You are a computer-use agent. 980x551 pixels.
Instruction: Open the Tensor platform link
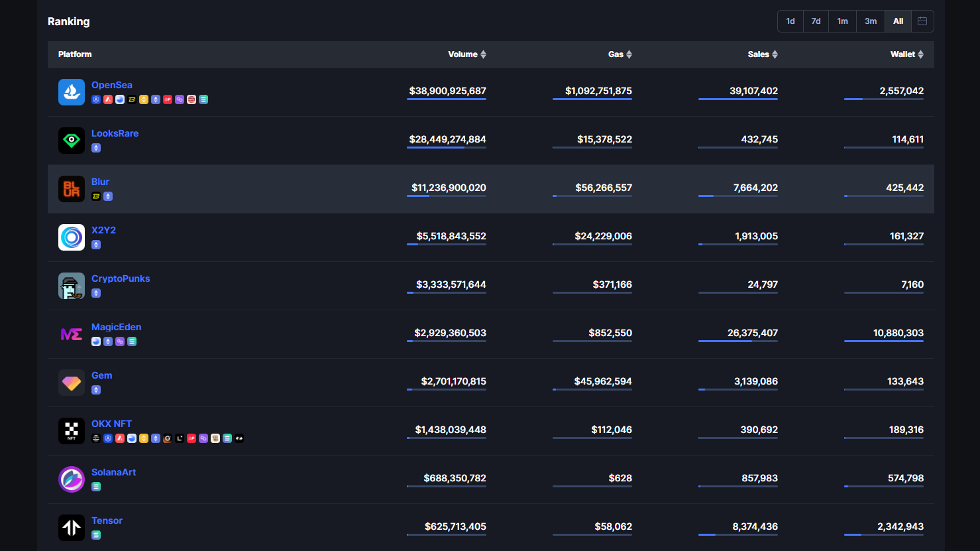[x=107, y=520]
